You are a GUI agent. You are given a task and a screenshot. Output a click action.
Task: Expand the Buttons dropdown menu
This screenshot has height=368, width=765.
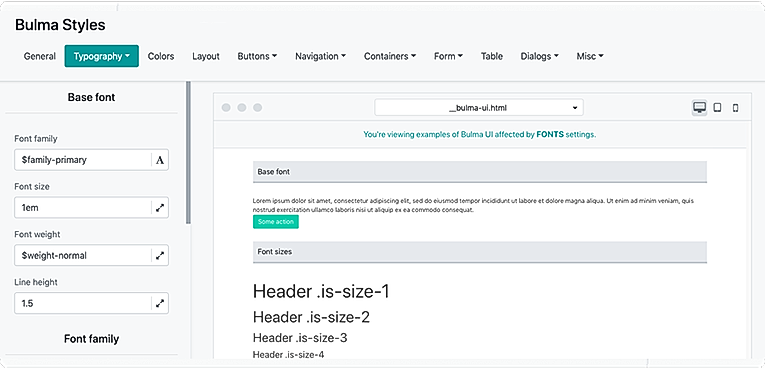[257, 56]
